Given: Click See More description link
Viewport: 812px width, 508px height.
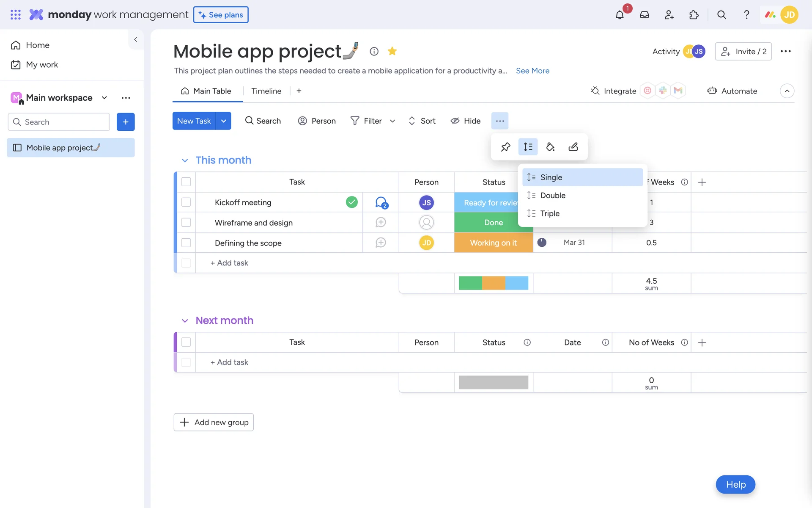Looking at the screenshot, I should (x=532, y=71).
